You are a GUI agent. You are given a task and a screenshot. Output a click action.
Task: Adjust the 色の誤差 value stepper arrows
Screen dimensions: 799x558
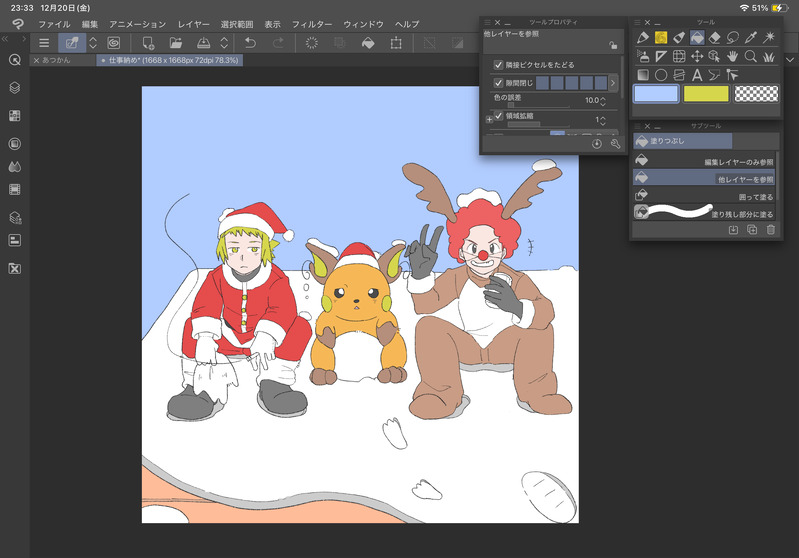(x=603, y=100)
